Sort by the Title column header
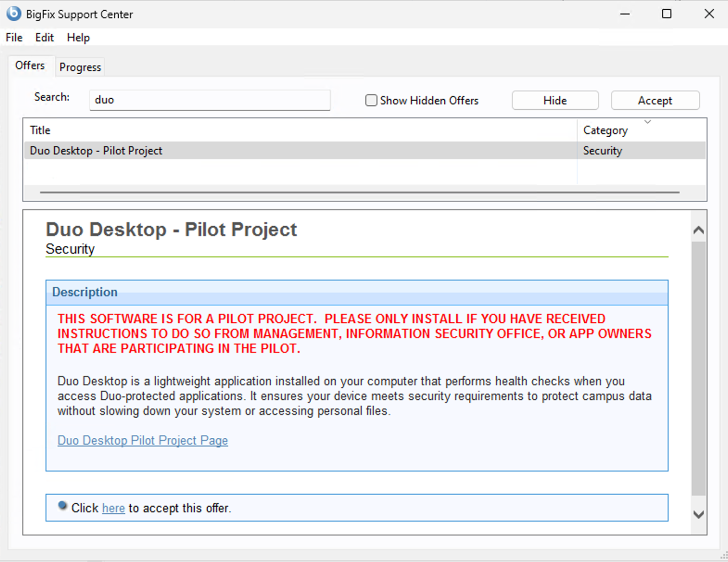The width and height of the screenshot is (728, 562). [300, 130]
